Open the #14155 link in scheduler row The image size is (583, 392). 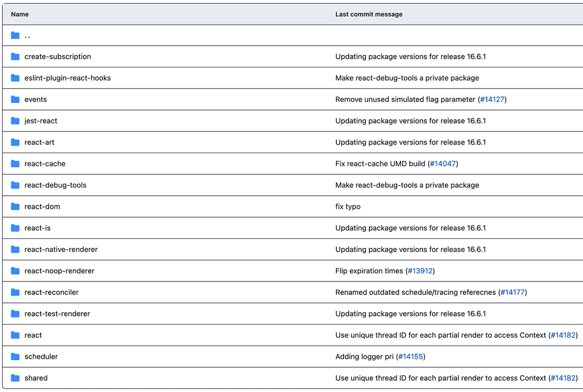411,356
